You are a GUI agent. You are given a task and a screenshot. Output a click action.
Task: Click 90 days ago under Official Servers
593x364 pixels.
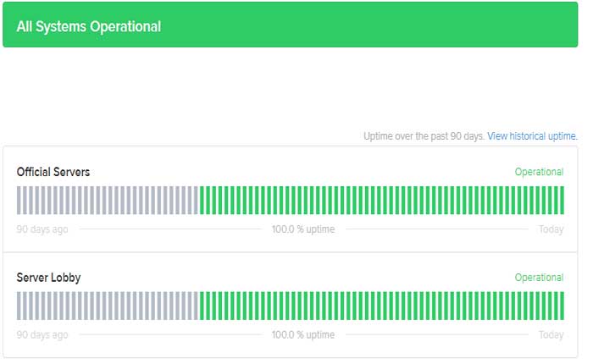(x=42, y=229)
